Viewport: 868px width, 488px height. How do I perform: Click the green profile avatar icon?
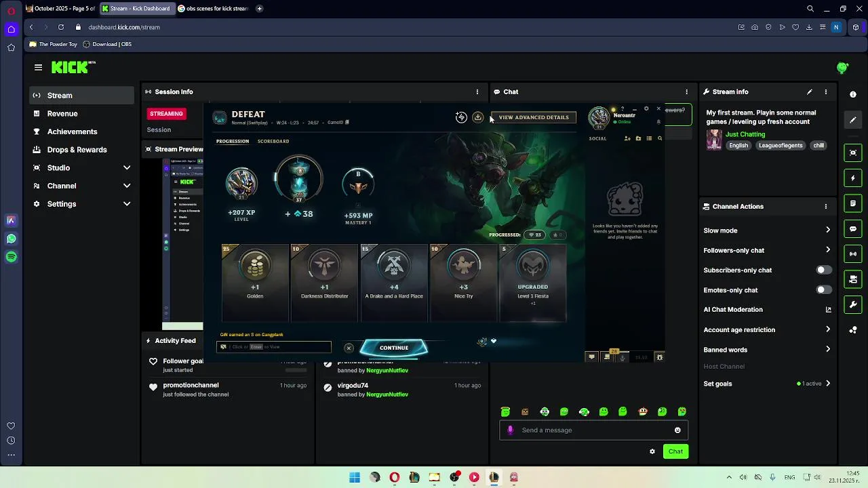(x=842, y=67)
